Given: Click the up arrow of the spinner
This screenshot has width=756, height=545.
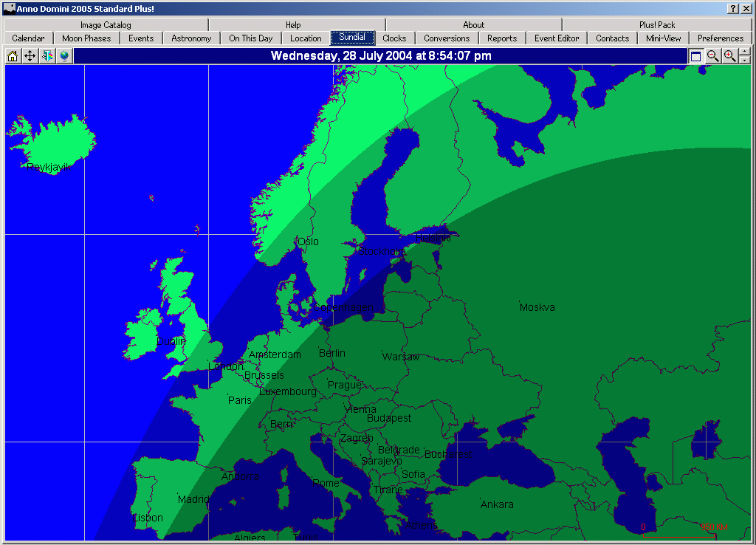Looking at the screenshot, I should pos(744,52).
